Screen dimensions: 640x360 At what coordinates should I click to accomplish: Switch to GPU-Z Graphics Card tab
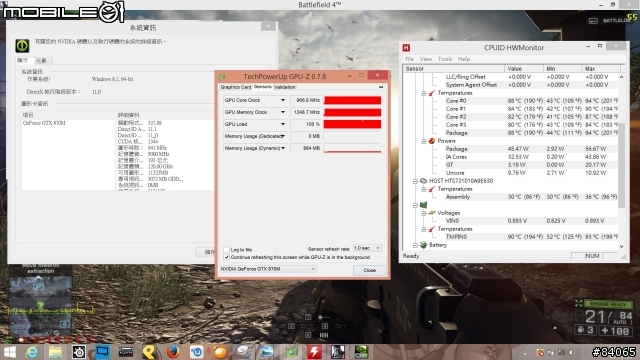click(x=236, y=87)
